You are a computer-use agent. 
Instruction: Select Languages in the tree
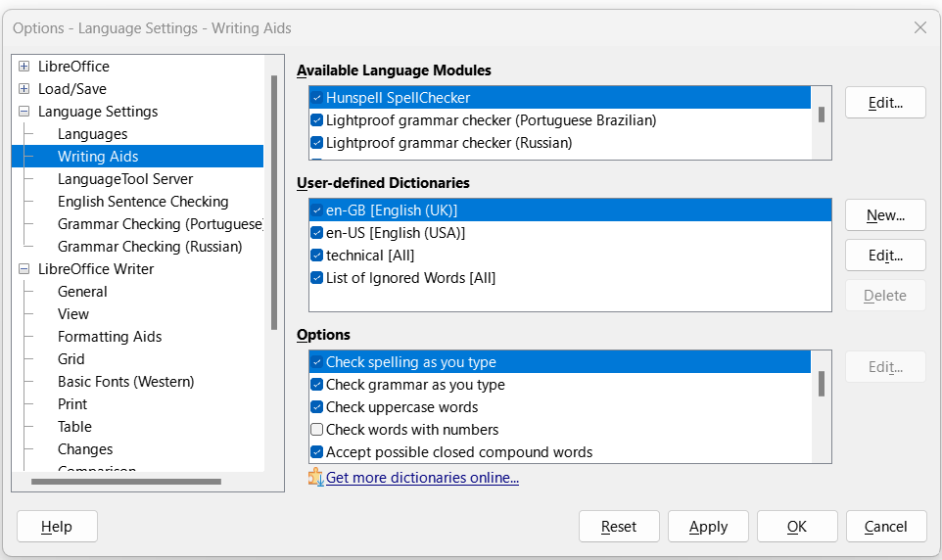92,134
